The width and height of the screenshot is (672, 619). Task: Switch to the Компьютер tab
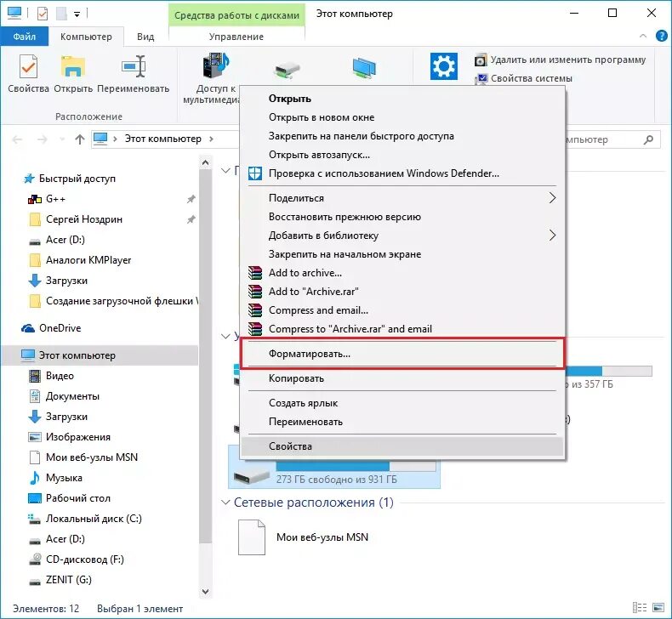point(86,37)
